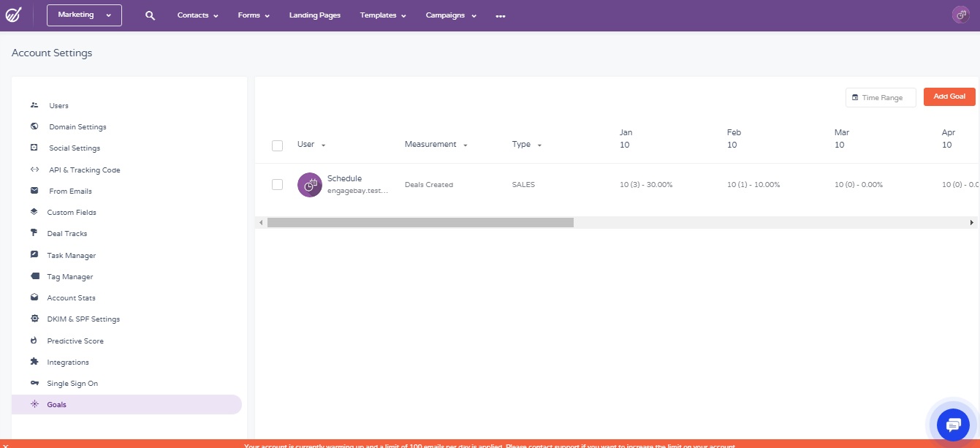The width and height of the screenshot is (980, 448).
Task: Toggle the select-all checkbox in table header
Action: coord(277,145)
